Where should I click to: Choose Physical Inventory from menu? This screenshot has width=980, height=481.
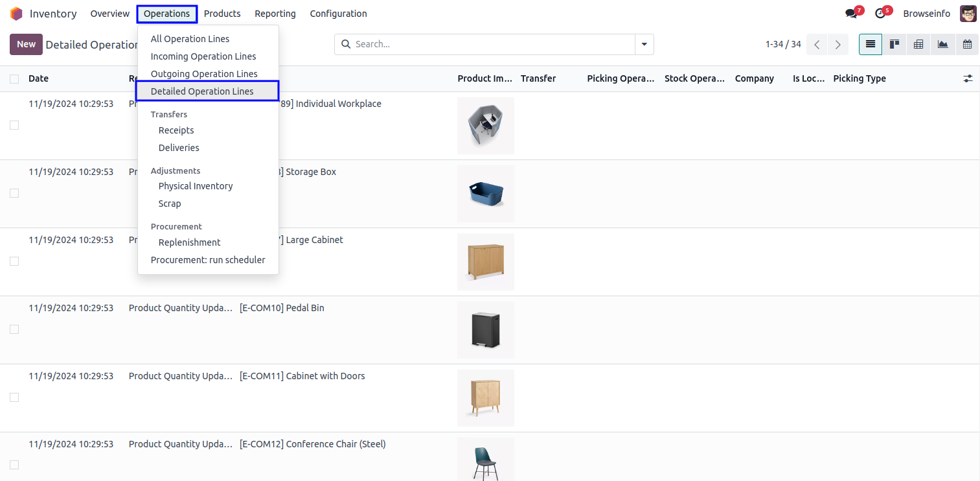pyautogui.click(x=196, y=186)
